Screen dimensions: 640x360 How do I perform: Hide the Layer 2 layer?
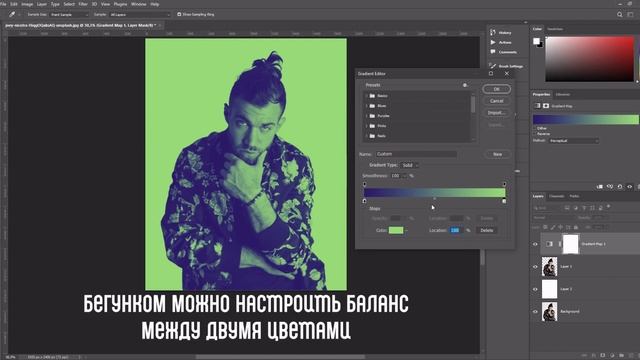click(x=535, y=289)
